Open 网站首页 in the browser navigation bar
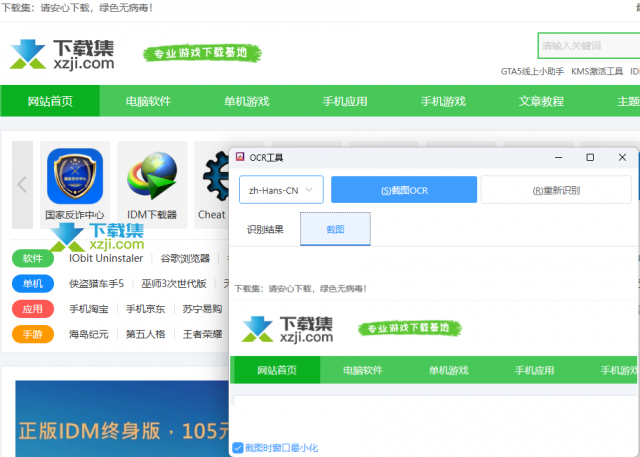 (50, 101)
